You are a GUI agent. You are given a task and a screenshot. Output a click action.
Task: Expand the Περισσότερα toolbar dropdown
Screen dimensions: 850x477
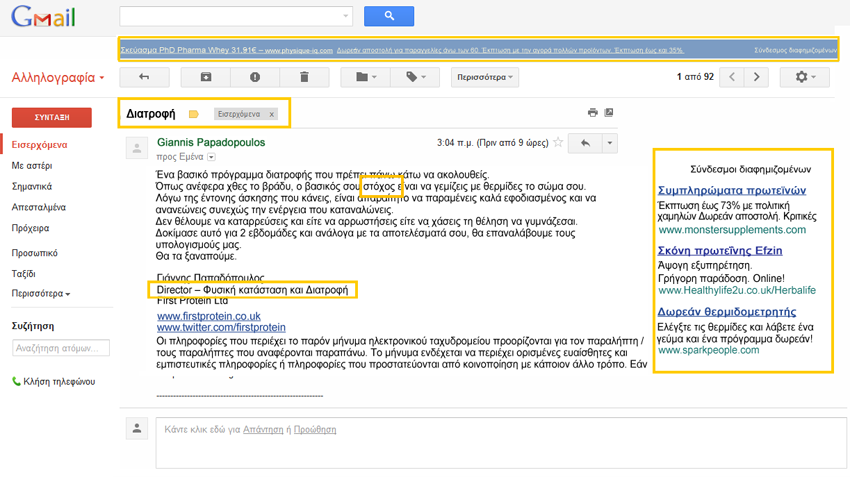[x=485, y=77]
